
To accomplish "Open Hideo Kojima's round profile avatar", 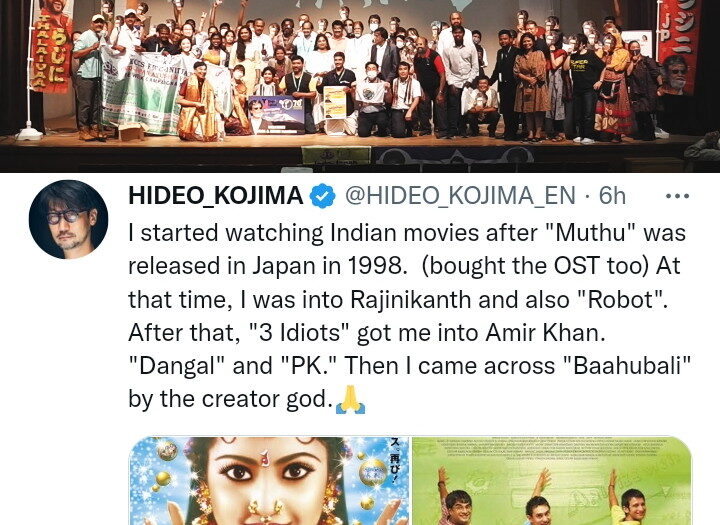I will click(68, 220).
